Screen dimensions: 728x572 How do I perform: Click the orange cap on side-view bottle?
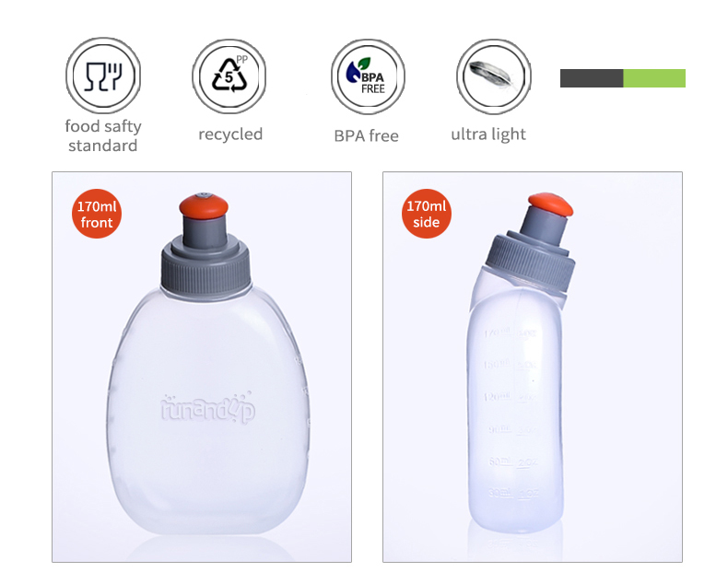[x=551, y=204]
